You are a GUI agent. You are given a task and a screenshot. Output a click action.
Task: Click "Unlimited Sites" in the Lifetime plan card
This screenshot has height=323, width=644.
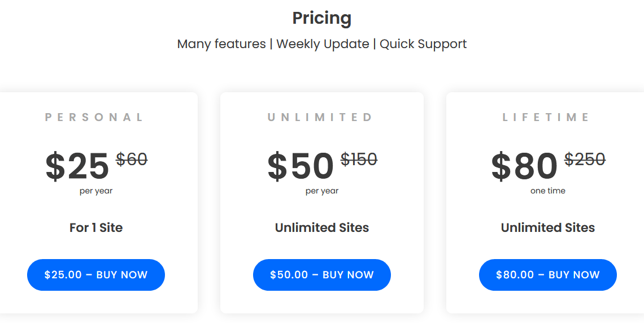548,228
